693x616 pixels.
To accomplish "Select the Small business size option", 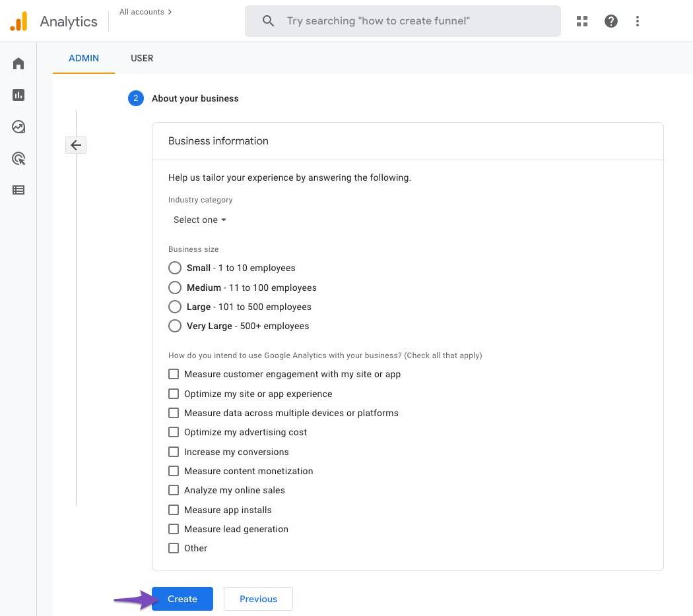I will coord(175,268).
